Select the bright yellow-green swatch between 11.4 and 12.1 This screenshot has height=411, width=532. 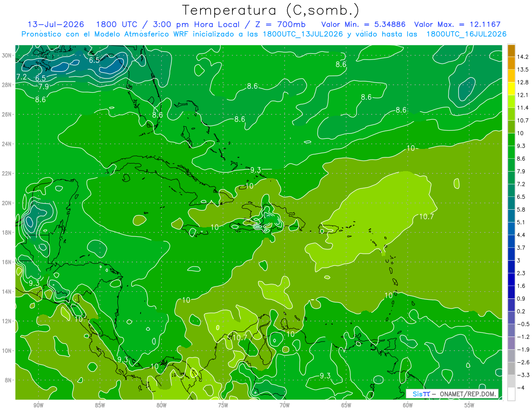point(511,102)
